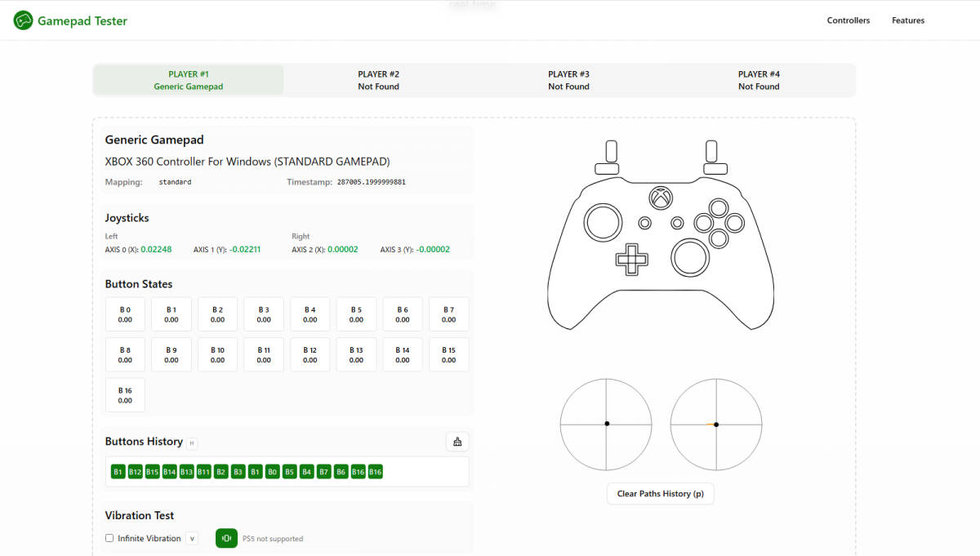980x556 pixels.
Task: Switch to the Player #4 tab
Action: [x=759, y=80]
